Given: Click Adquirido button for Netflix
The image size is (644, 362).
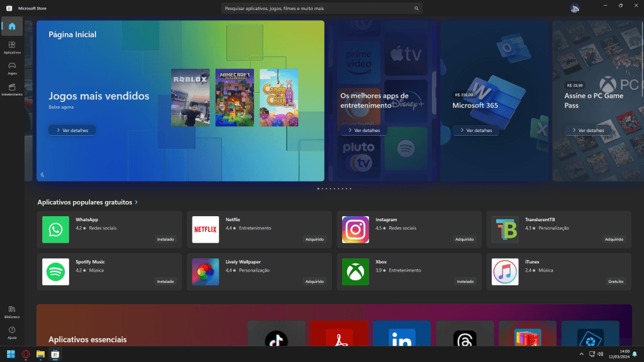Looking at the screenshot, I should click(314, 239).
